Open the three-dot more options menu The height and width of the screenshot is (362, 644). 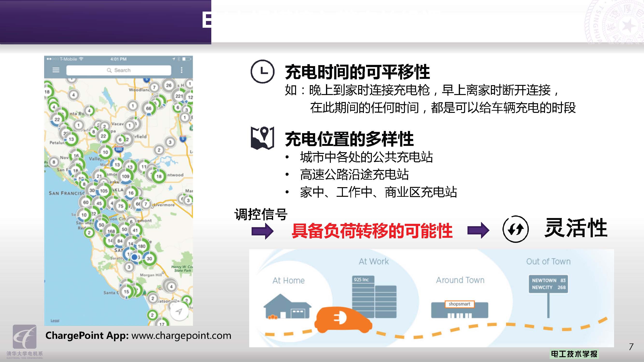click(x=182, y=70)
